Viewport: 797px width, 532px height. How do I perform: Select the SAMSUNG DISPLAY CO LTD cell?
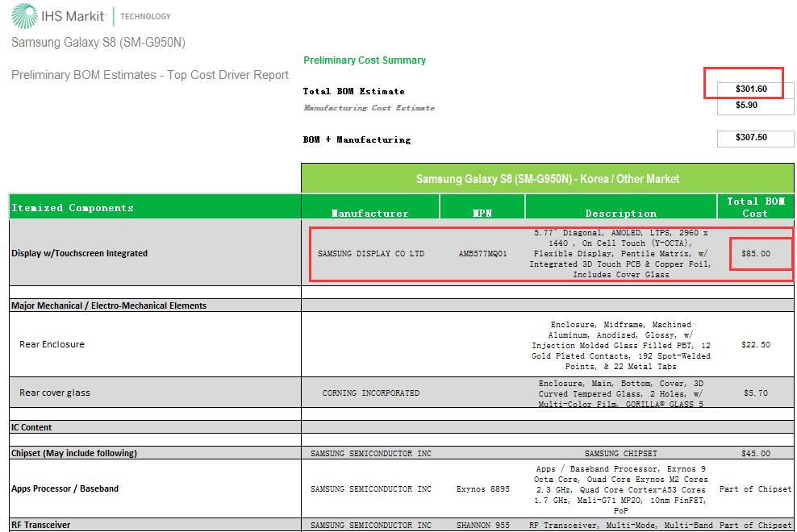coord(370,253)
